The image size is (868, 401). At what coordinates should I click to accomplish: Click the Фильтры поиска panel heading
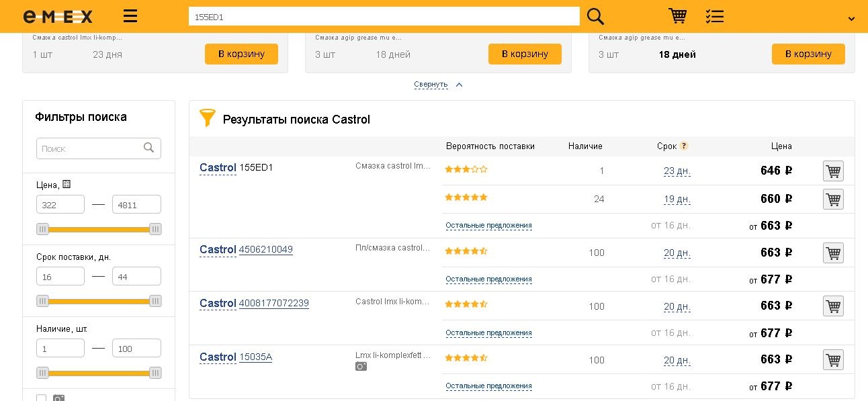point(81,117)
